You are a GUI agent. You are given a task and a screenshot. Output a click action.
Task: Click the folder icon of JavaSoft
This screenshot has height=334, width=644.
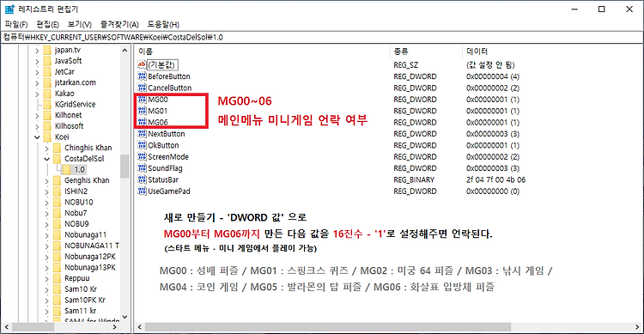[47, 61]
